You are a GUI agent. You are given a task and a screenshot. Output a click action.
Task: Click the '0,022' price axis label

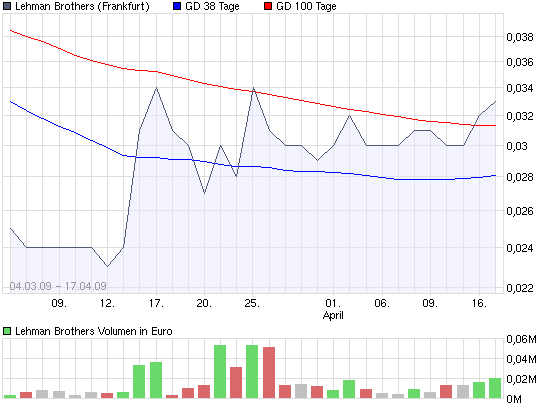(x=520, y=288)
